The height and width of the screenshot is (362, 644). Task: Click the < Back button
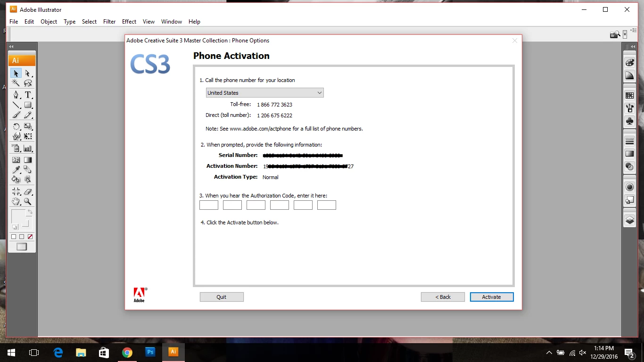[x=443, y=297]
